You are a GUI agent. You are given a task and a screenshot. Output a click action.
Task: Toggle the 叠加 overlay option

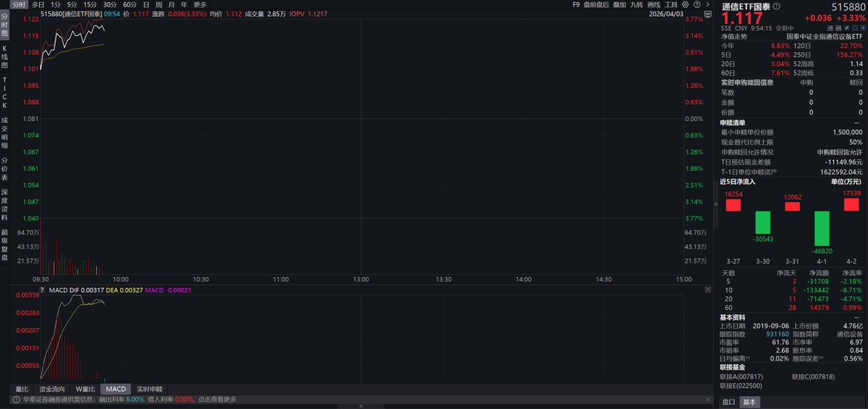pos(619,4)
